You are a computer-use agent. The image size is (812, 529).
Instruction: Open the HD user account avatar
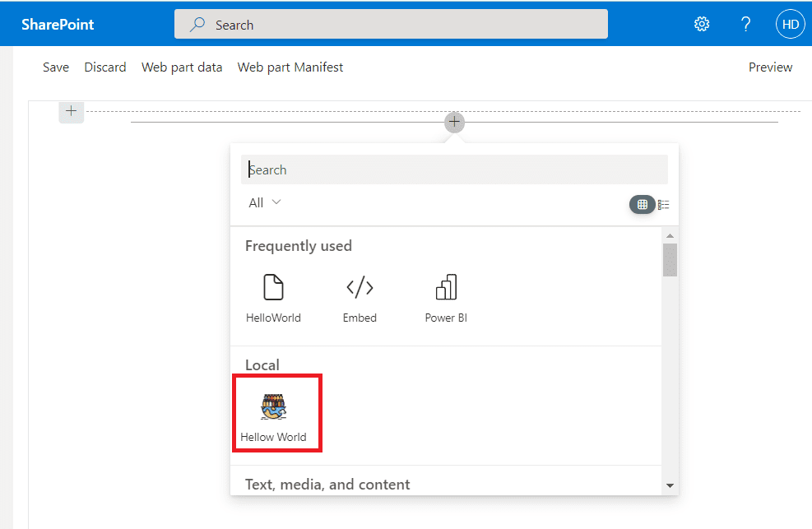click(791, 25)
